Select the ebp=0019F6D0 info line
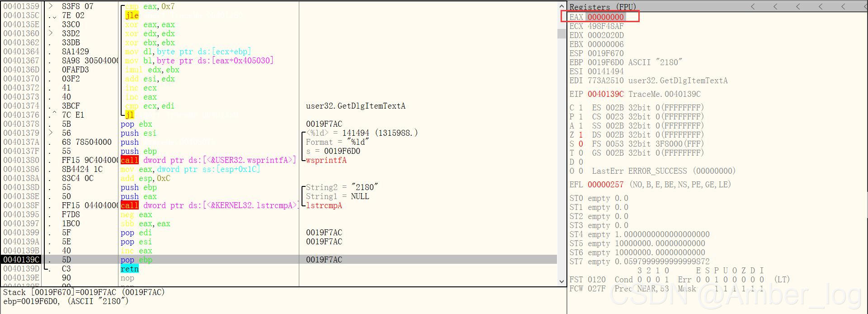The height and width of the screenshot is (314, 868). (66, 301)
